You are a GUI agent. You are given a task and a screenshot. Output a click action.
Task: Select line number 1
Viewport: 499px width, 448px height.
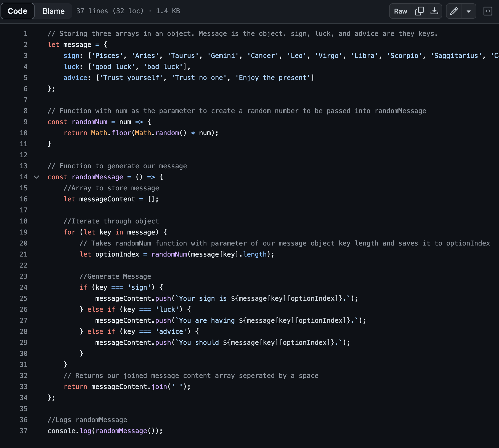(25, 34)
